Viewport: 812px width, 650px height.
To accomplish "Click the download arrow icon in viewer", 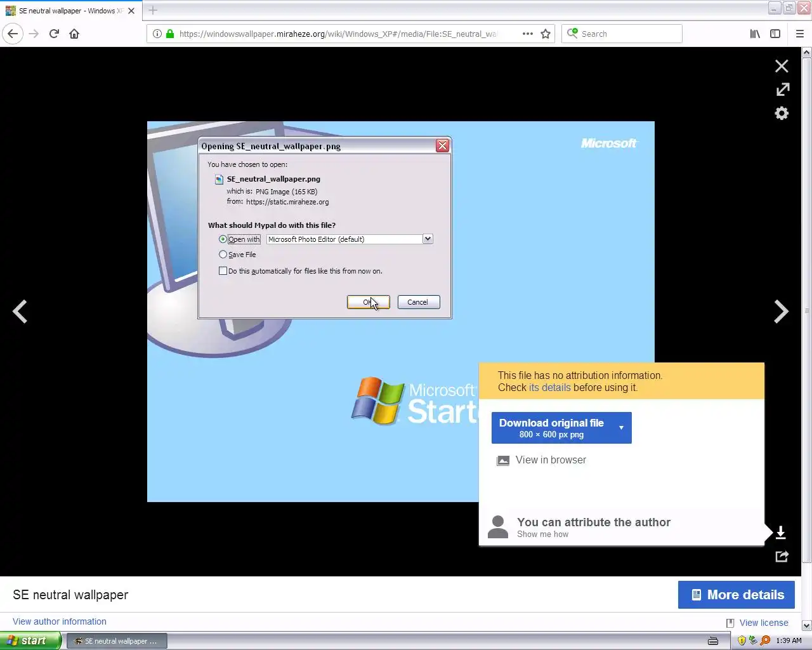I will [x=781, y=533].
